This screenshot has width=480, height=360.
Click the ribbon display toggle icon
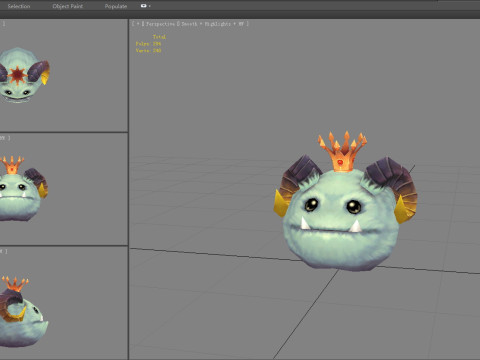click(143, 6)
